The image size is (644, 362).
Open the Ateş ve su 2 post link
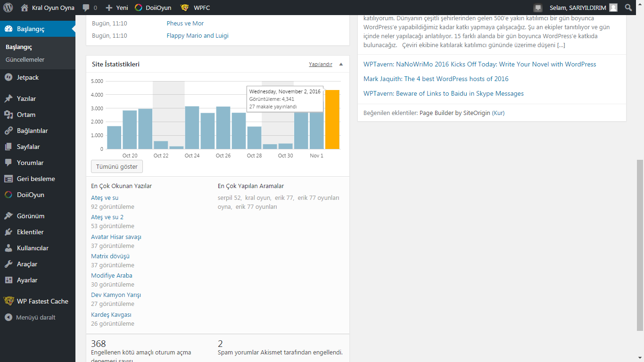[107, 217]
